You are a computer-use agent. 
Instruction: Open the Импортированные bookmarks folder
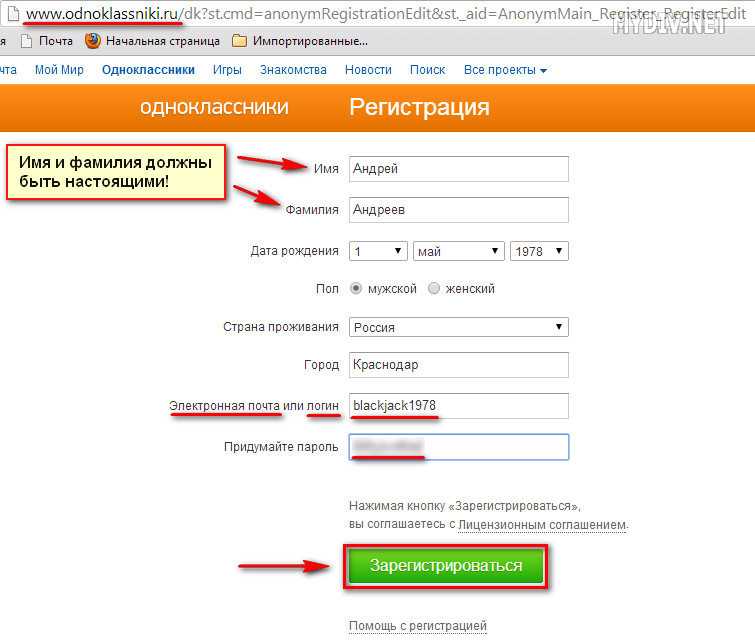point(299,41)
